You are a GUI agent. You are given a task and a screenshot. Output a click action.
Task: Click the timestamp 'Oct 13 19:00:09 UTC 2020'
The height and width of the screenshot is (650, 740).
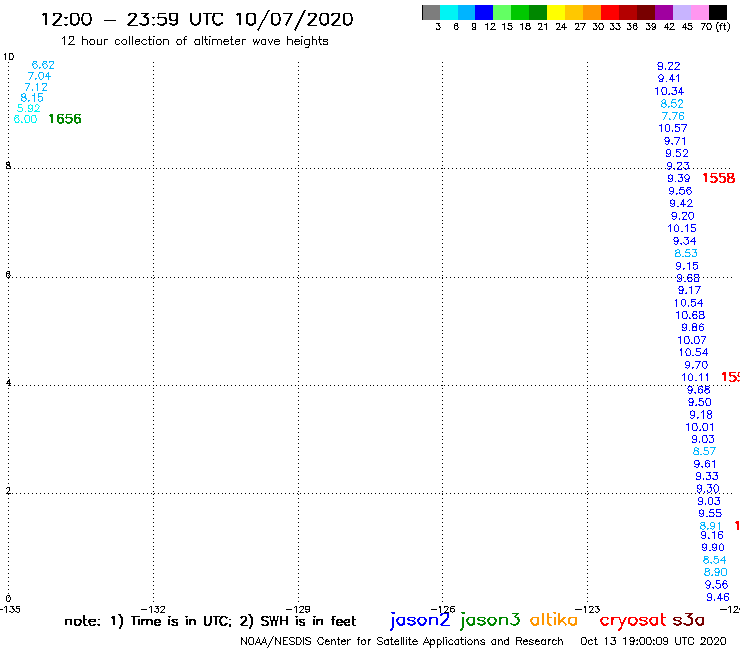[x=653, y=642]
